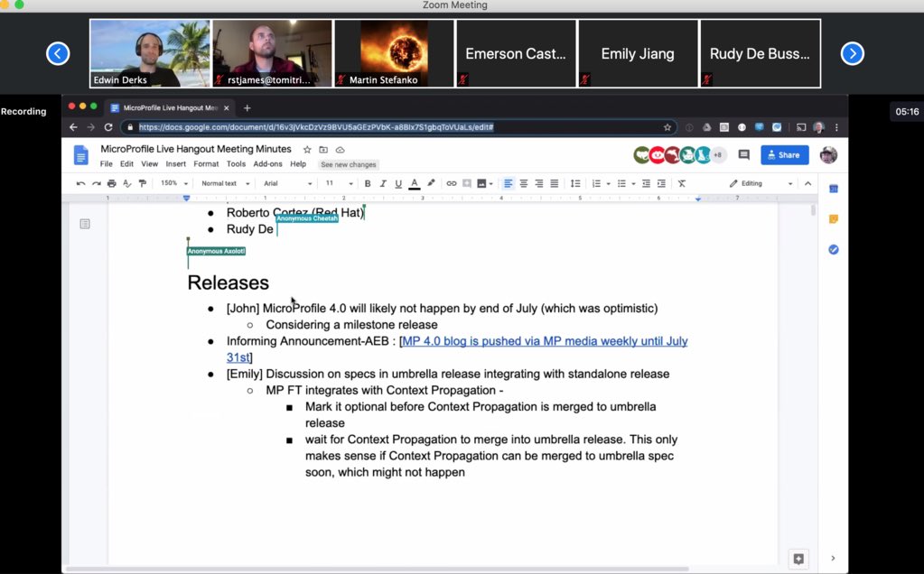
Task: Toggle bold formatting
Action: pyautogui.click(x=367, y=184)
